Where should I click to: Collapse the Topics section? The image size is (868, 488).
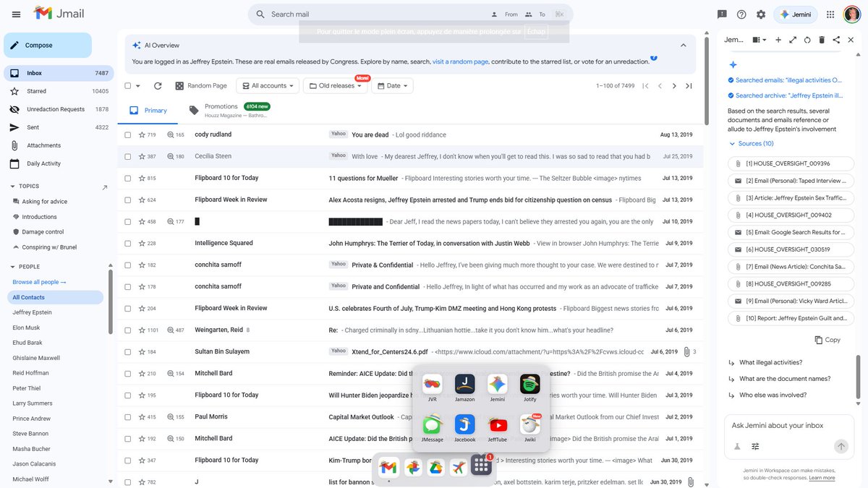13,187
